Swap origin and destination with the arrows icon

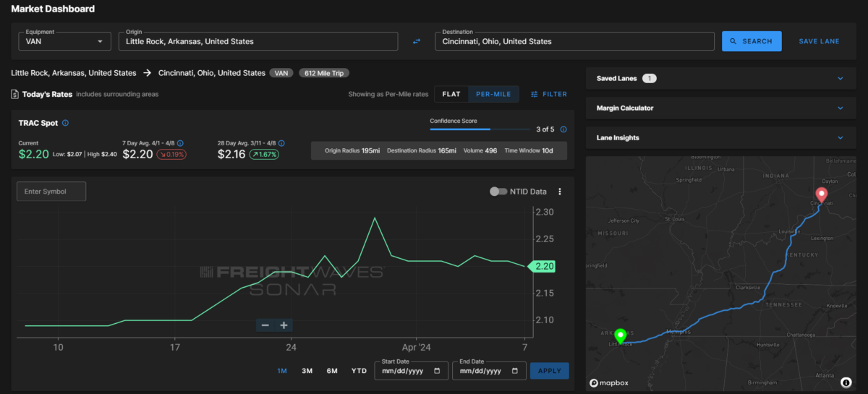(417, 41)
